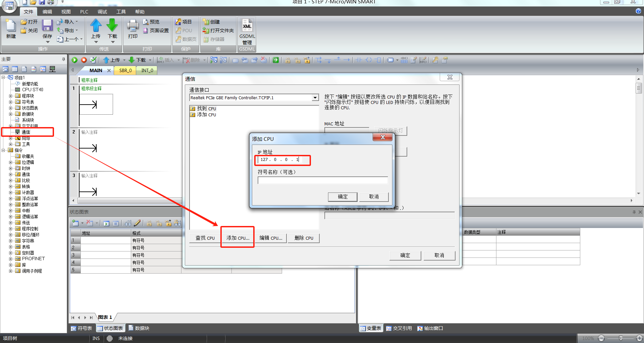Click 确定 in the 通信 dialog
644x343 pixels.
tap(405, 255)
